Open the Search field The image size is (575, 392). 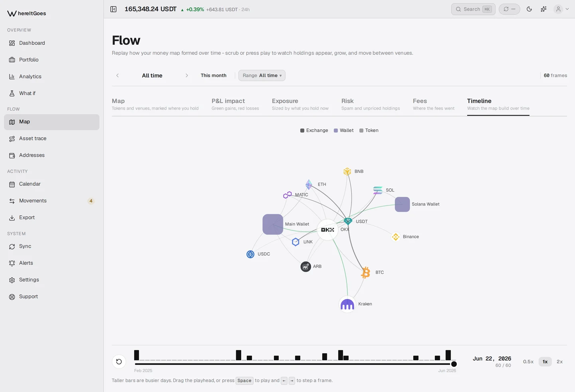[473, 9]
